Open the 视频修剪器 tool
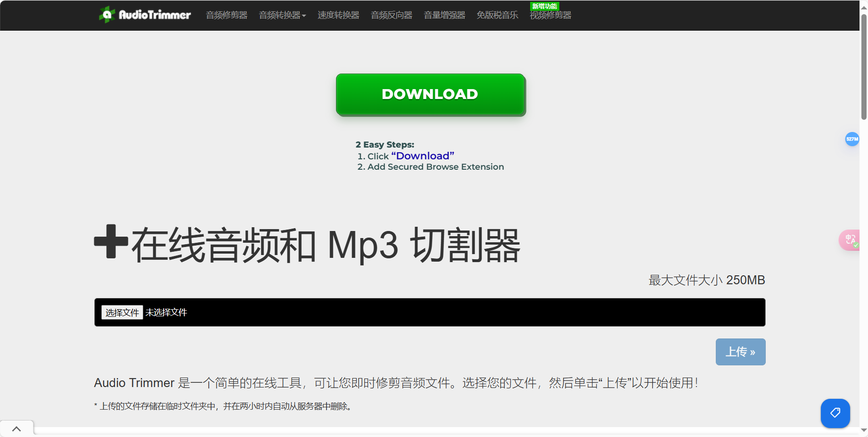The width and height of the screenshot is (868, 437). pyautogui.click(x=550, y=15)
